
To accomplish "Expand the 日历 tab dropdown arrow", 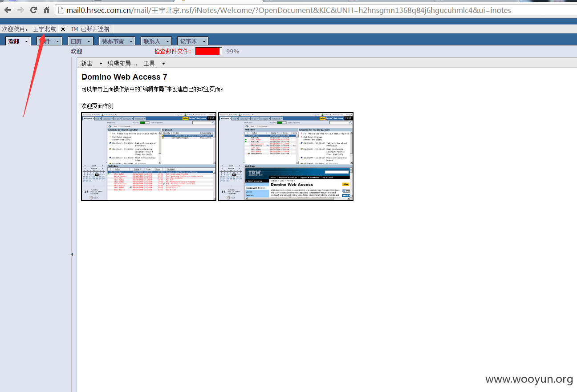I will (x=89, y=41).
